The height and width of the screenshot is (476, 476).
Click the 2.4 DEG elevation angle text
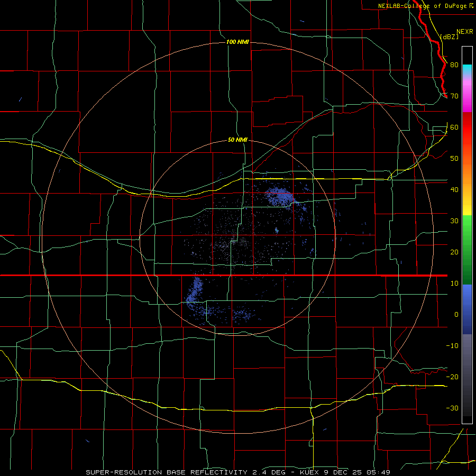[269, 472]
